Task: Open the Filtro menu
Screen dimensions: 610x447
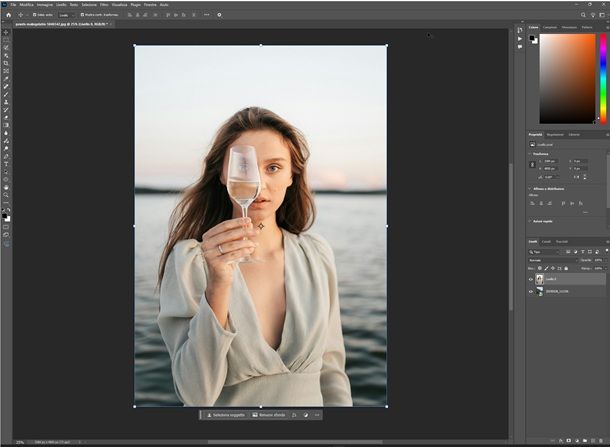Action: [104, 5]
